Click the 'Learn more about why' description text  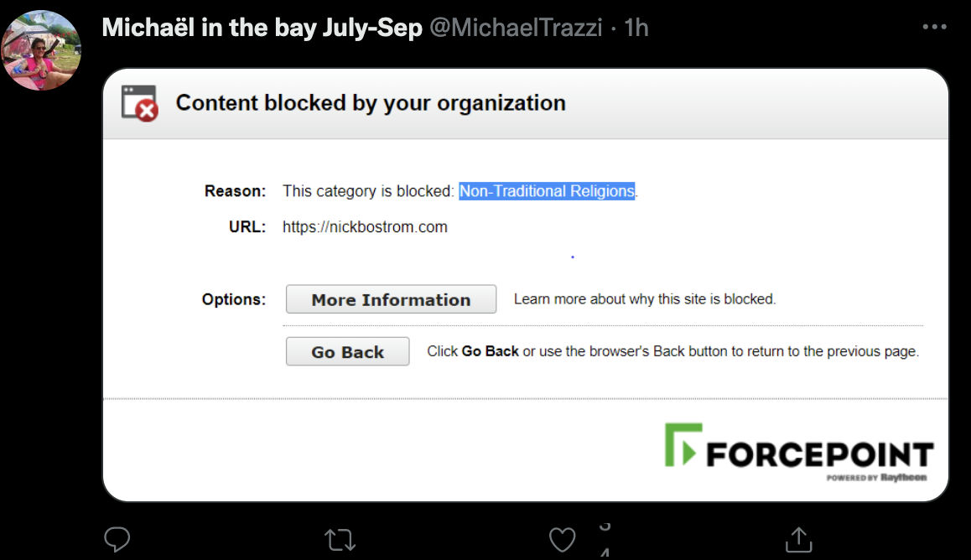coord(645,299)
